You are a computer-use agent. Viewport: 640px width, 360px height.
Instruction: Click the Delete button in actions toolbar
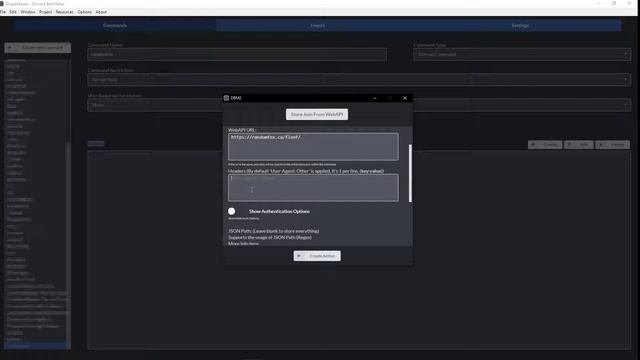[x=612, y=144]
